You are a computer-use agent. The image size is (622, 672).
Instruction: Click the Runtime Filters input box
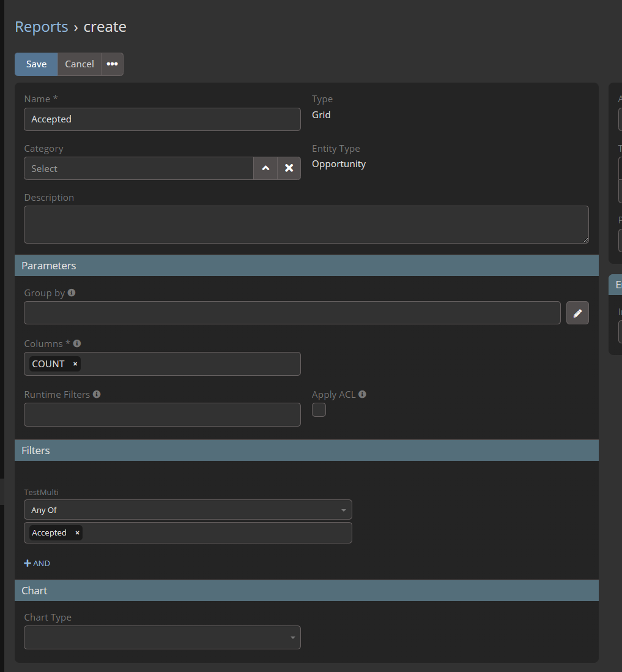pos(162,415)
